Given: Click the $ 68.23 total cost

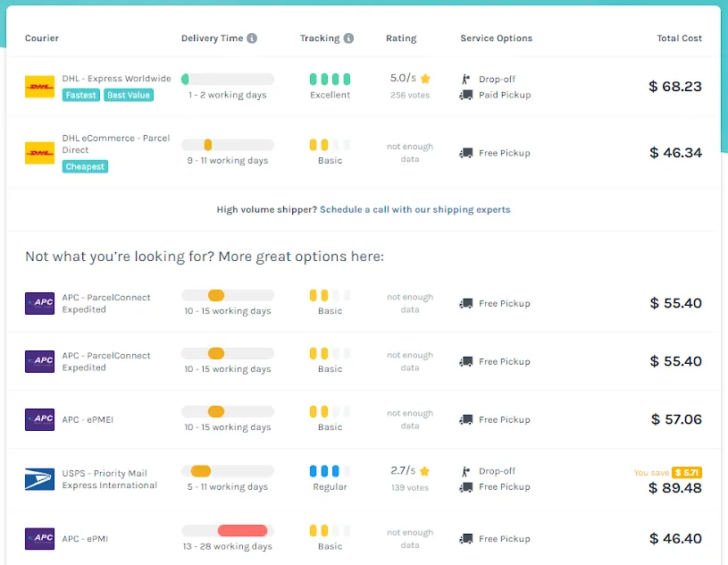Looking at the screenshot, I should [x=675, y=87].
